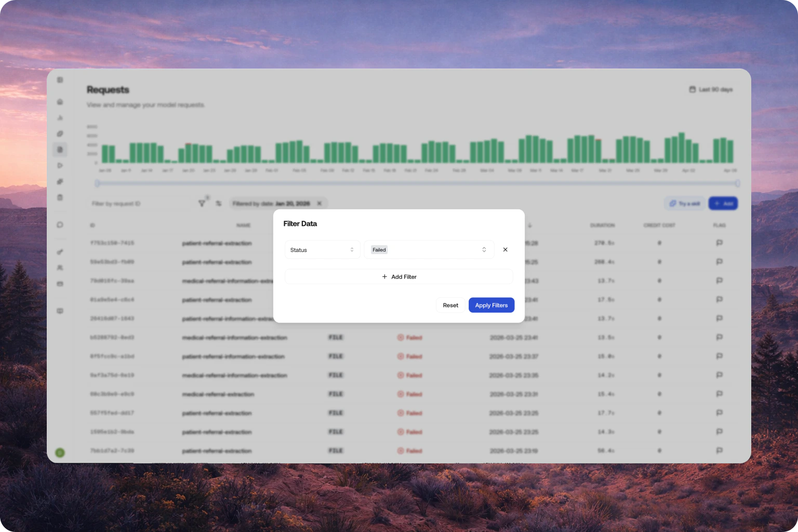The image size is (798, 532).
Task: Flag the 13.5s duration request
Action: [x=720, y=338]
